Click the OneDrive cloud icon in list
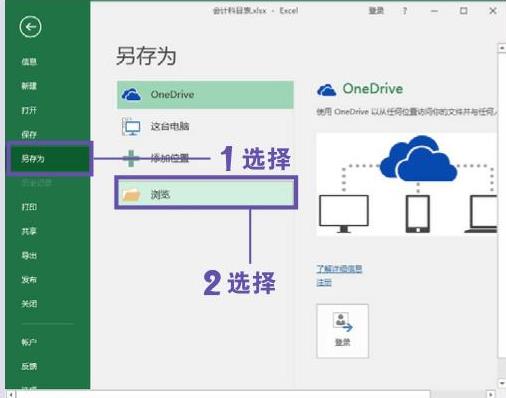Image resolution: width=506 pixels, height=398 pixels. point(131,95)
